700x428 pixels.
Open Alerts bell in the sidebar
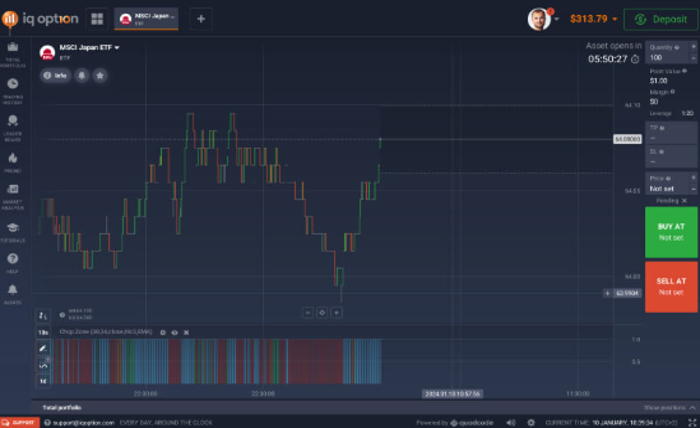(x=13, y=294)
